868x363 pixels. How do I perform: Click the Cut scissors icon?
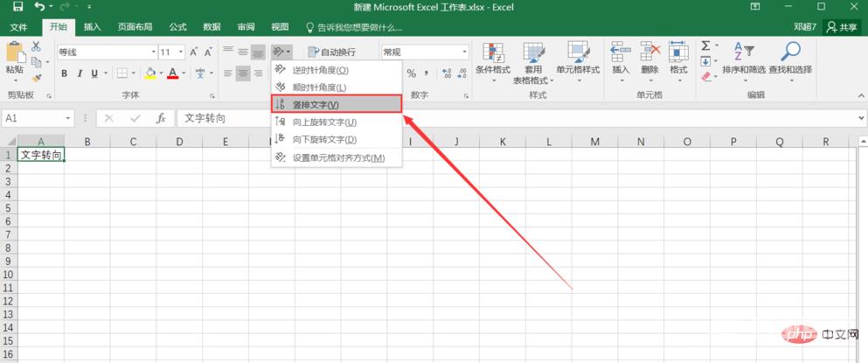(36, 46)
